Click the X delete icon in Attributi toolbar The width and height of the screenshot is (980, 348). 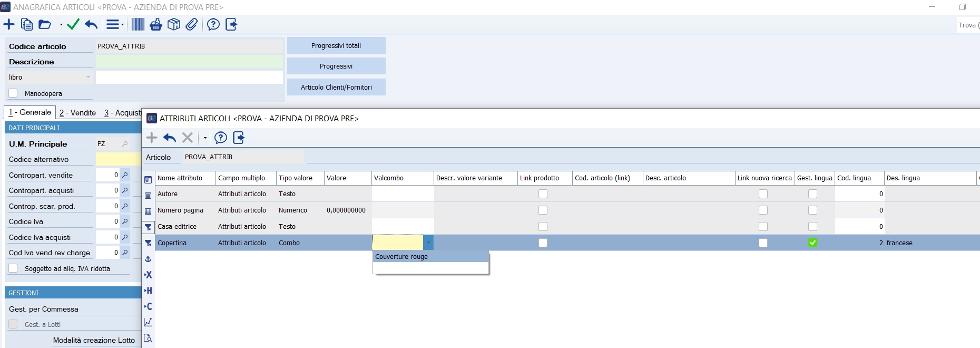(188, 138)
